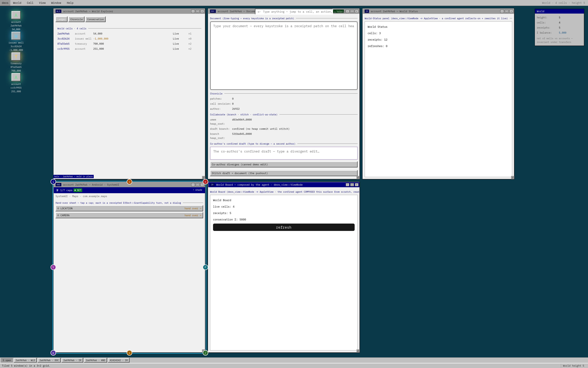Select taskbar item 42424242 · IR

point(119,360)
